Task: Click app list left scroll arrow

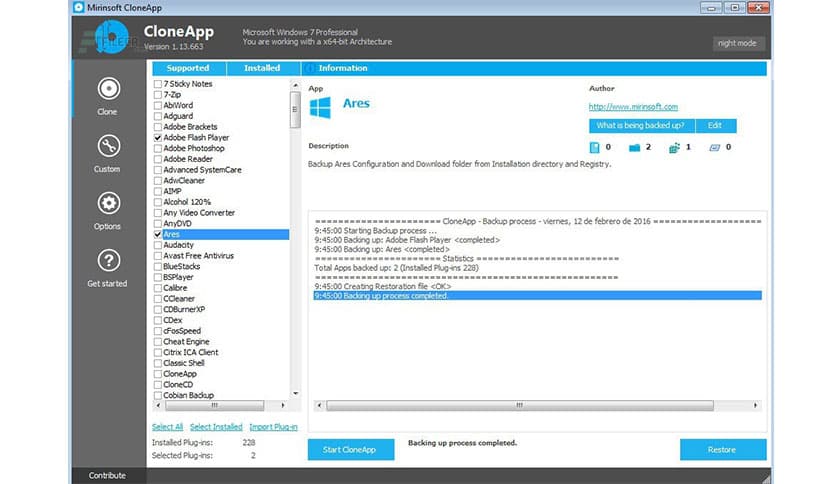Action: [x=158, y=406]
